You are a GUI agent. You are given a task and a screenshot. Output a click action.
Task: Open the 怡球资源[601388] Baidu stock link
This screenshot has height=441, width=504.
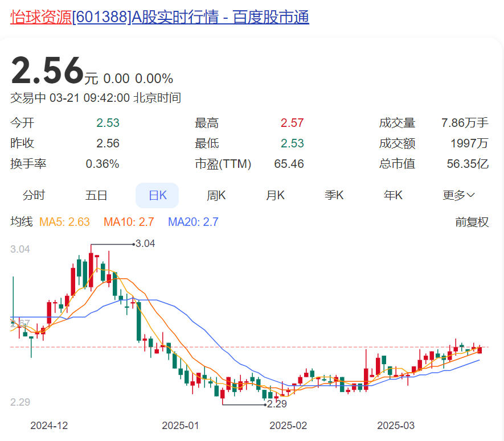click(x=159, y=17)
